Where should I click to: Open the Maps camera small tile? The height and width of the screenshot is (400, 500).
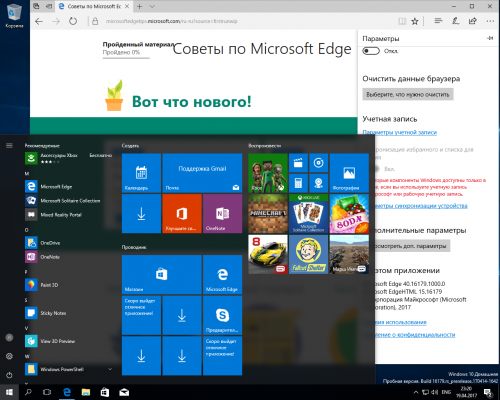pyautogui.click(x=319, y=183)
